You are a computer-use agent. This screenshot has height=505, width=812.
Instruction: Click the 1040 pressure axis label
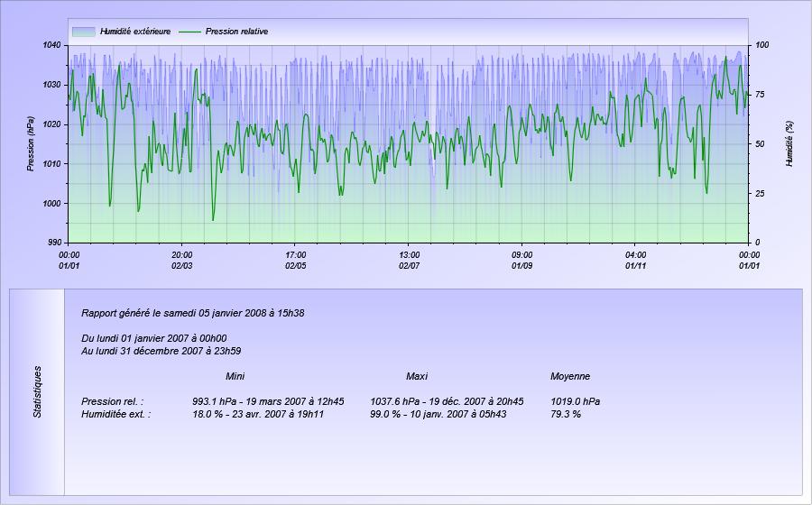[51, 45]
